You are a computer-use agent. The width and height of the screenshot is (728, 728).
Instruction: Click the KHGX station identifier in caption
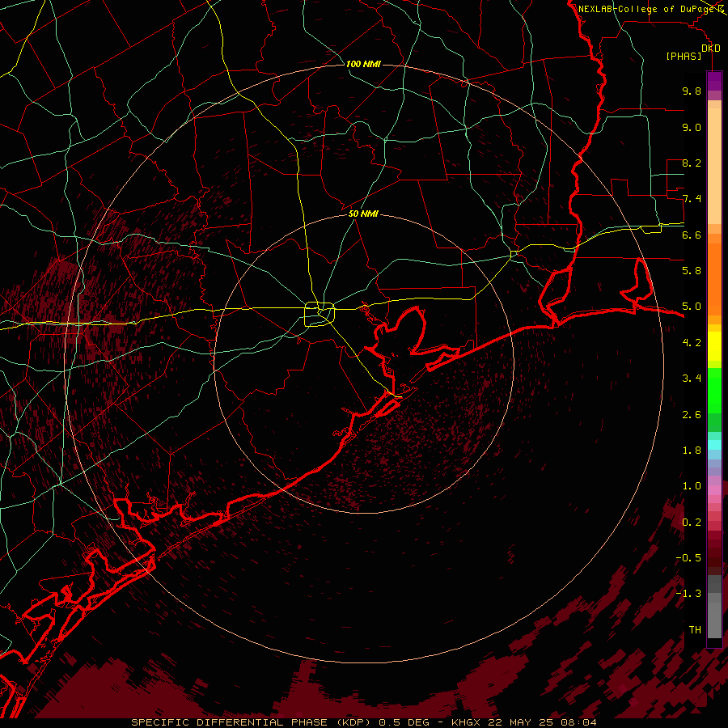click(467, 722)
